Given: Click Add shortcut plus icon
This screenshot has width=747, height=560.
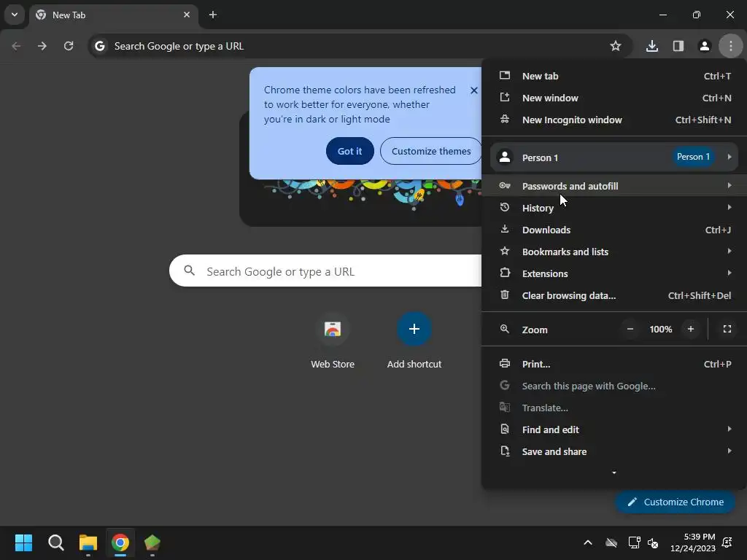Looking at the screenshot, I should click(x=414, y=329).
